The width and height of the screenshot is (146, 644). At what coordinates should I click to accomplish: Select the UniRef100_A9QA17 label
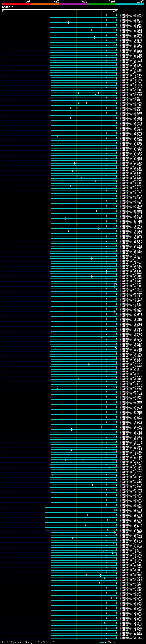point(131,364)
